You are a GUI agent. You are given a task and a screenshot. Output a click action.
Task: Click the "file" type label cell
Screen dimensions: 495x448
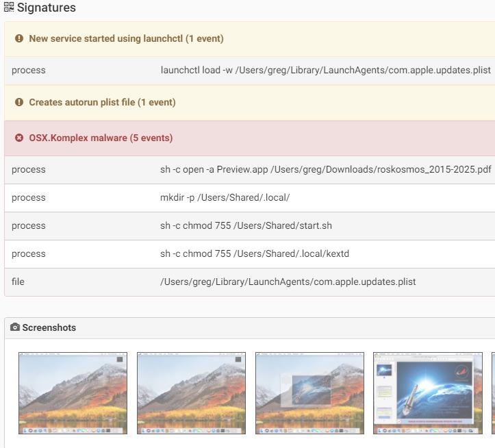[x=18, y=282]
